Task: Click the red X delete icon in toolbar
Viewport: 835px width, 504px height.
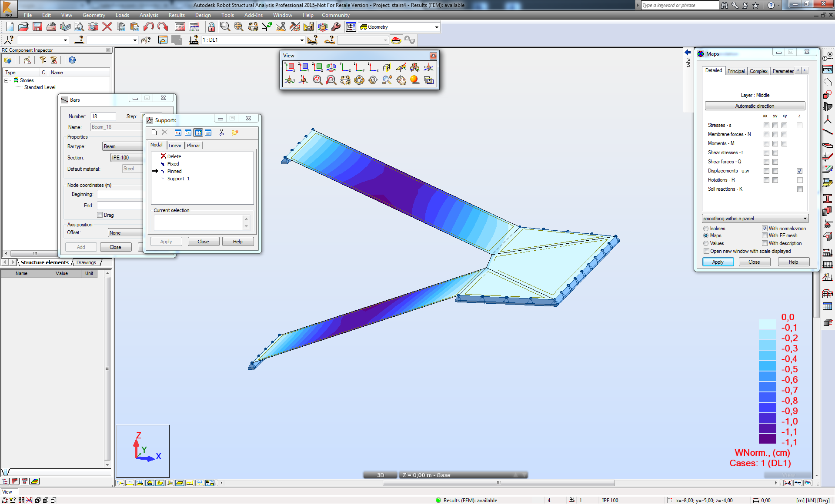Action: [x=107, y=27]
